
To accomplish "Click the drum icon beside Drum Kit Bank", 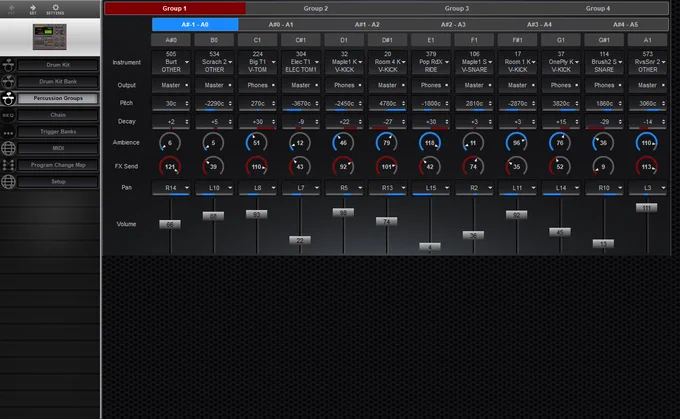I will tap(8, 82).
